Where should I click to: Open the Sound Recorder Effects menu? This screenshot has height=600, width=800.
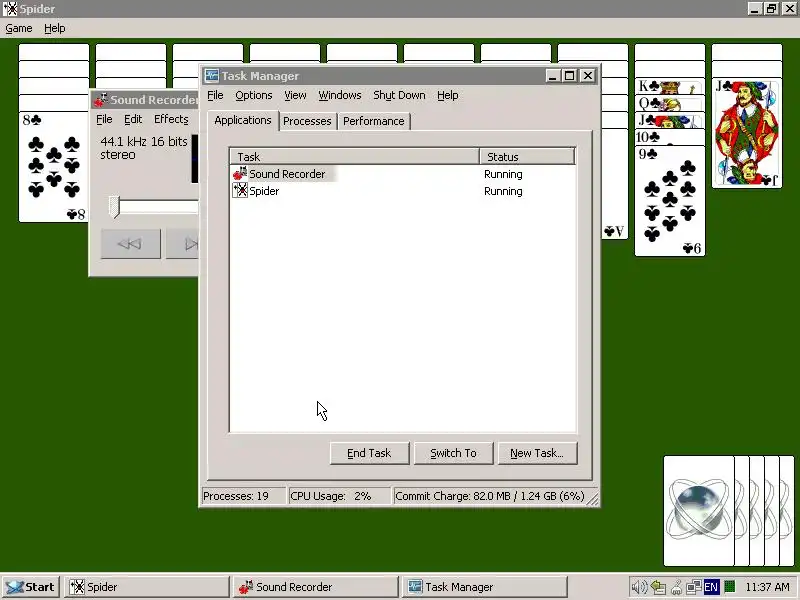[x=171, y=119]
